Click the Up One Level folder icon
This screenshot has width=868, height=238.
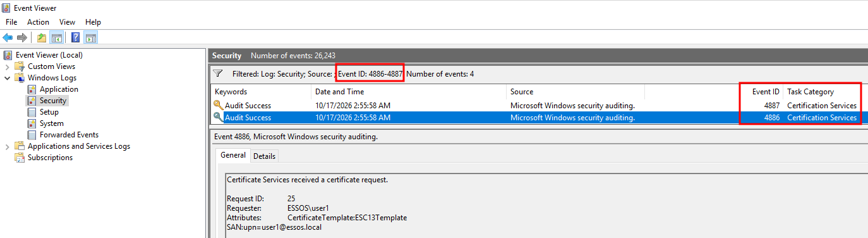42,37
